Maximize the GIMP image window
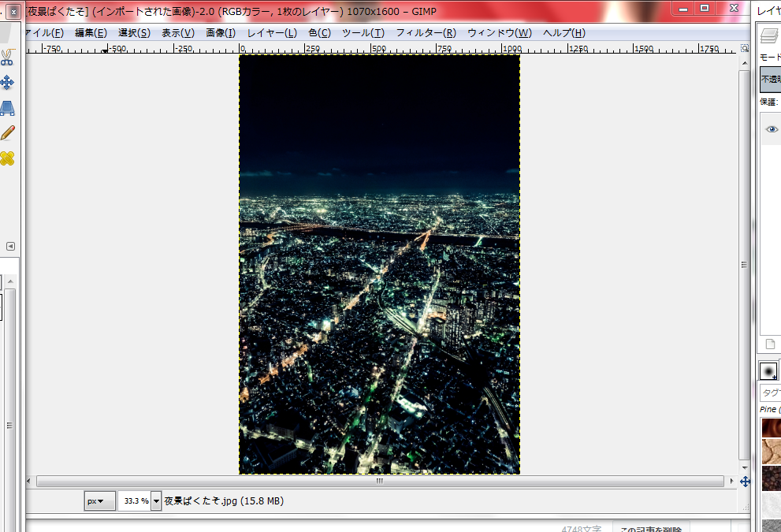Viewport: 781px width, 532px height. [x=705, y=9]
